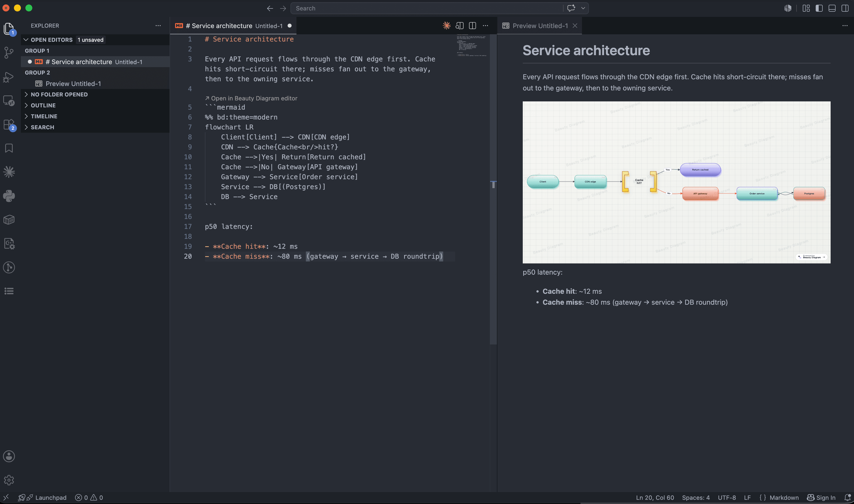Open the chat icon in title bar

pos(571,8)
